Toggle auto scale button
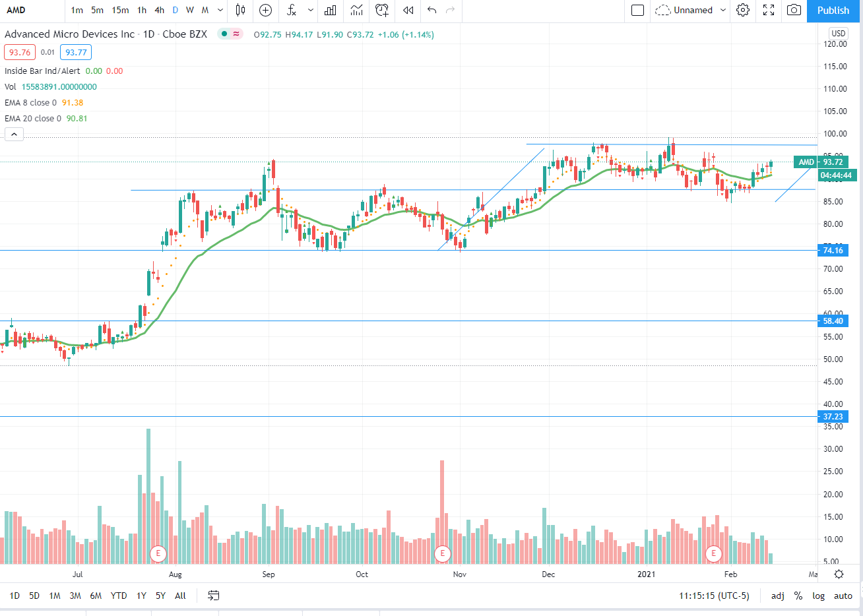 [x=843, y=596]
